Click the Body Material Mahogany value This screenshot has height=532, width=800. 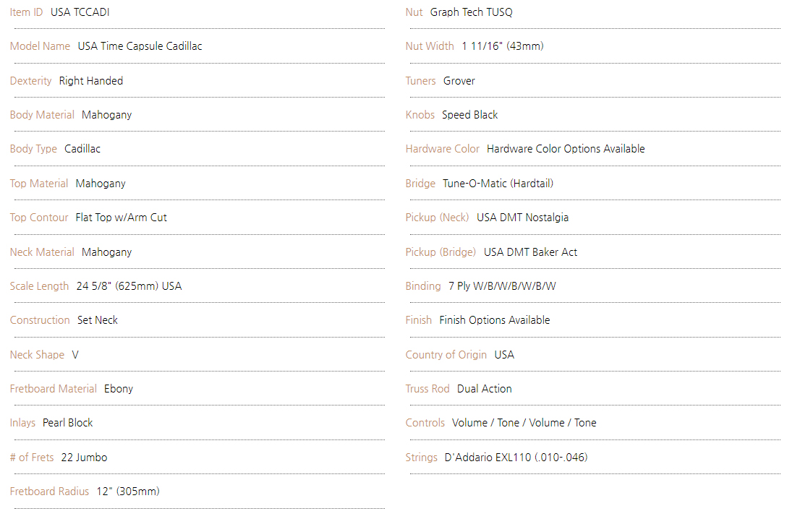(x=106, y=115)
